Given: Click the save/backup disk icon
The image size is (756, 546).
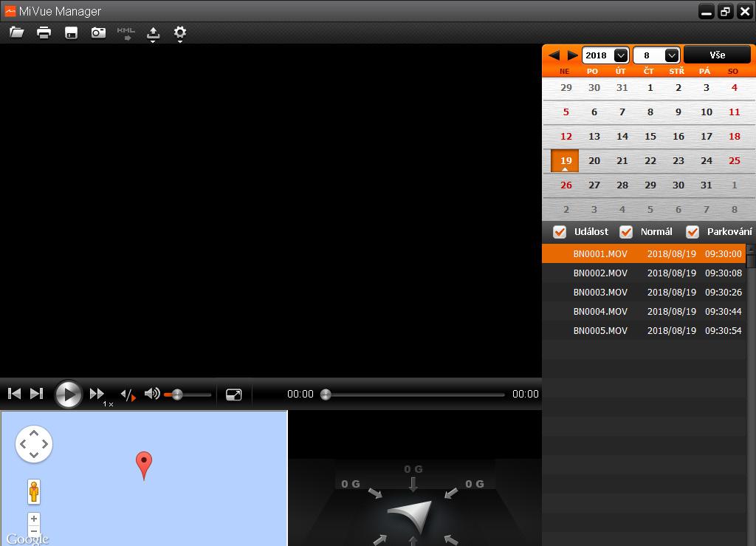Looking at the screenshot, I should click(x=72, y=33).
